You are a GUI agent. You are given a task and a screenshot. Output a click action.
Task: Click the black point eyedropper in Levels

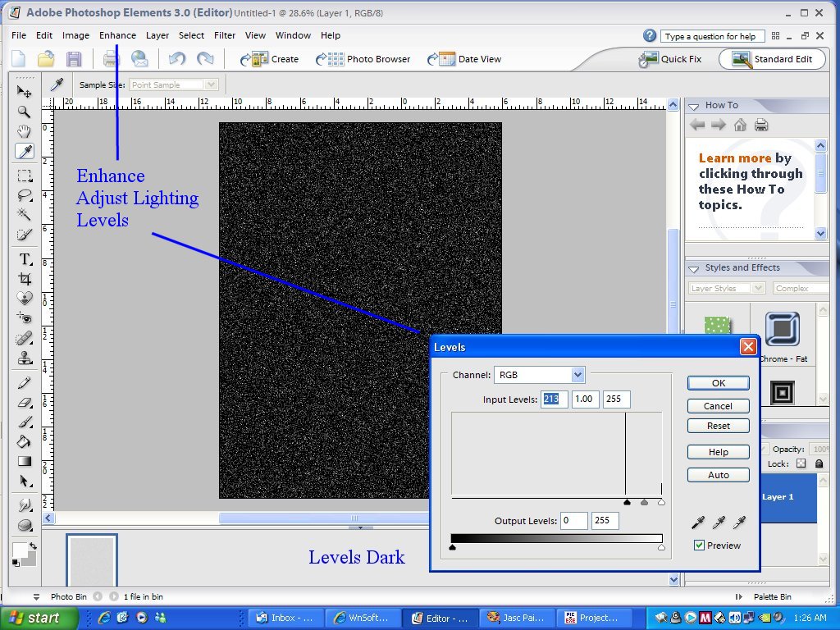pos(698,522)
